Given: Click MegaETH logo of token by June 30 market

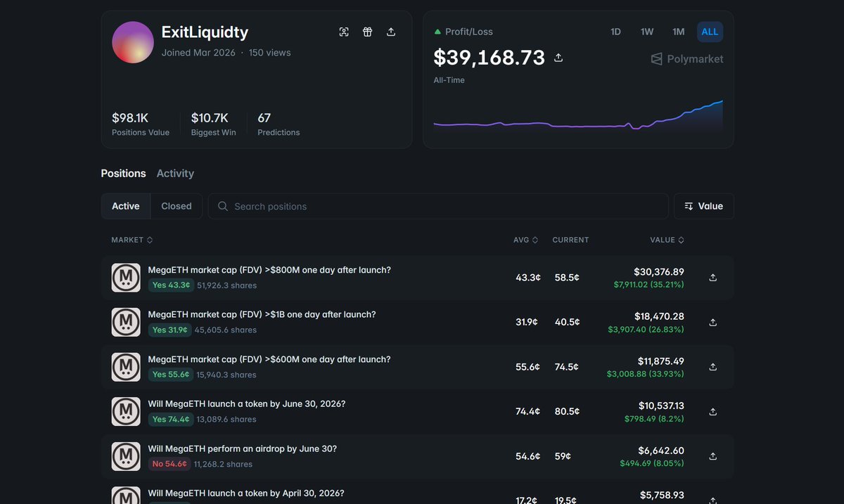Looking at the screenshot, I should click(x=126, y=411).
